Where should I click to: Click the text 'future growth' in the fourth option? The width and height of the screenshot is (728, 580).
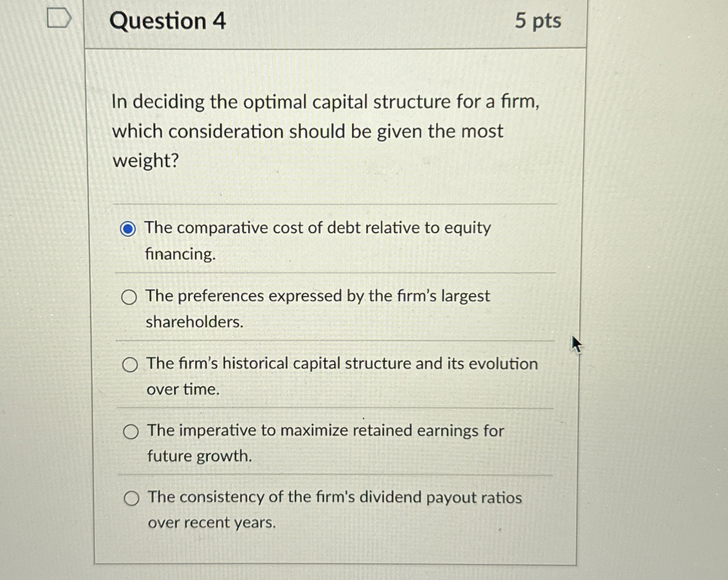pos(197,456)
